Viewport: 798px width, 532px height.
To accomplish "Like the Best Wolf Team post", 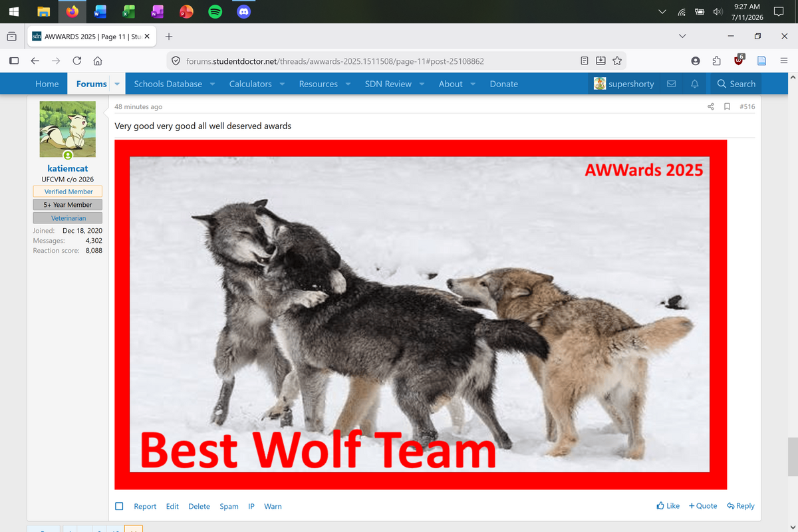I will tap(668, 506).
